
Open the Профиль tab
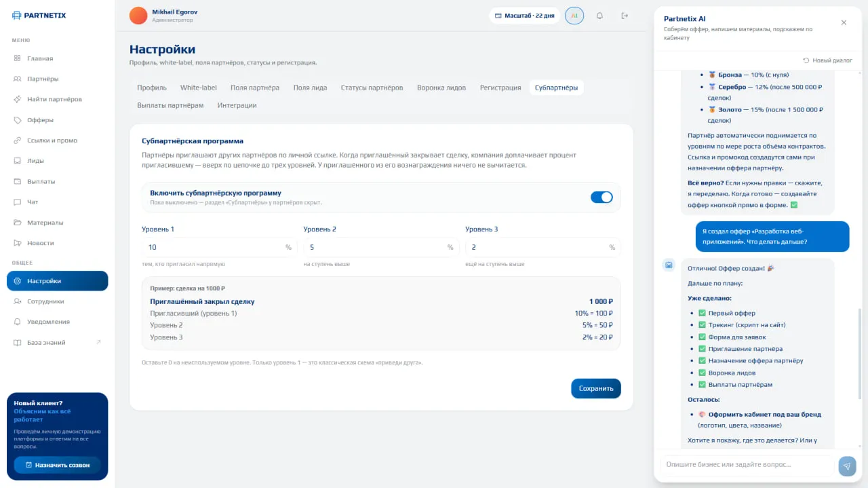(x=152, y=88)
